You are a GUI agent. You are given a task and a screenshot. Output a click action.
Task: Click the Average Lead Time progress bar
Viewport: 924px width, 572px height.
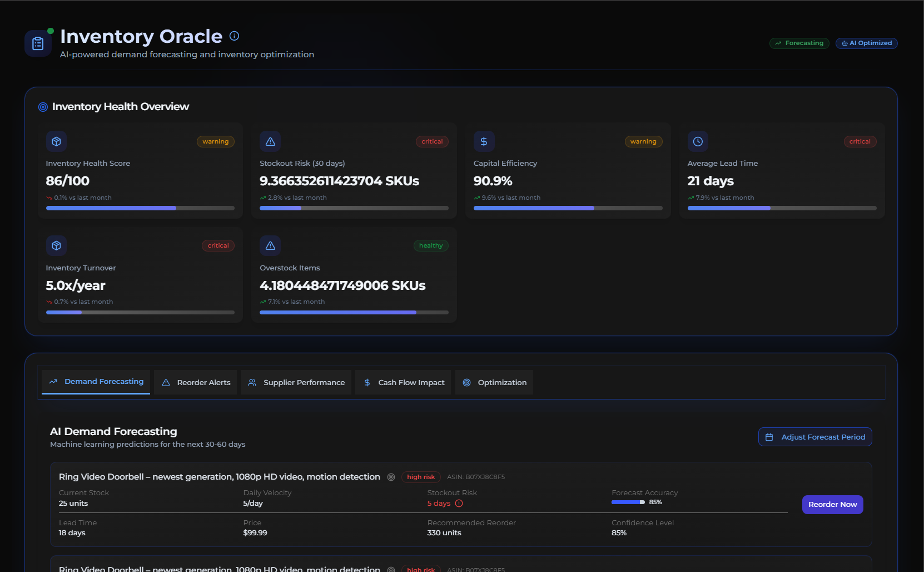click(782, 208)
